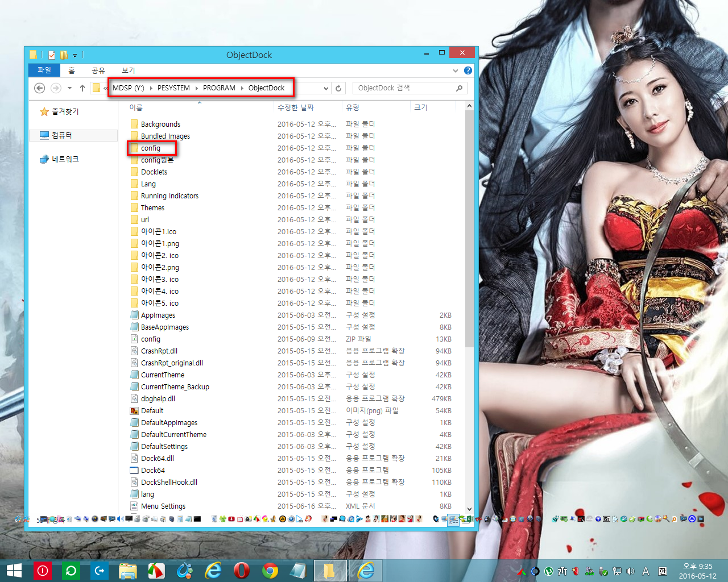Viewport: 728px width, 582px height.
Task: Open the notepad-style taskbar icon
Action: coord(299,570)
